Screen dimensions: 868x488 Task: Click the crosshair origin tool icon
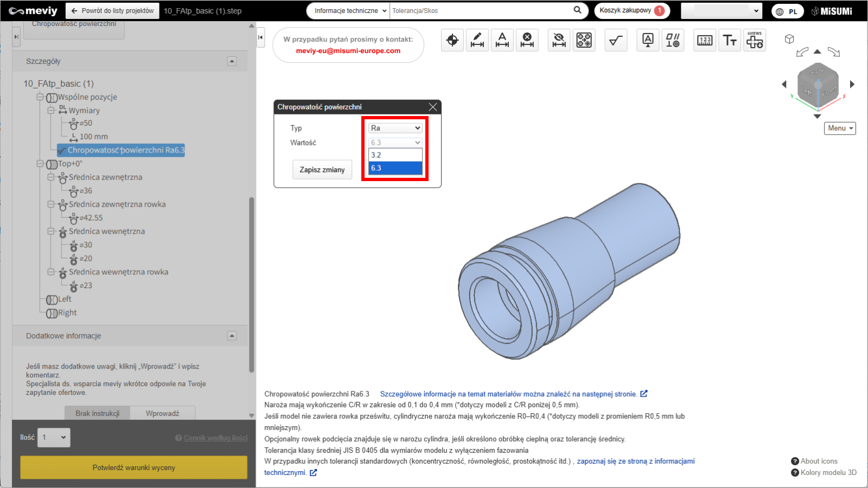point(452,40)
